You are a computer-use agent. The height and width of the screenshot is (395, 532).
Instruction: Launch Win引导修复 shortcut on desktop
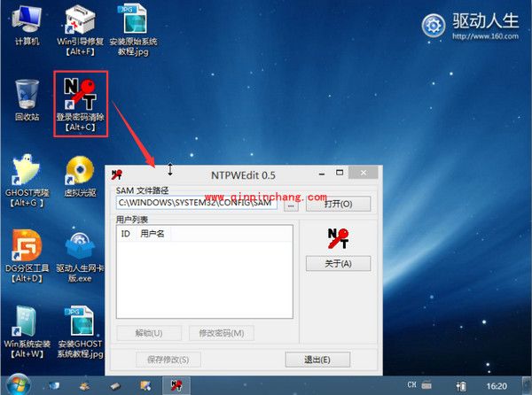pyautogui.click(x=80, y=30)
